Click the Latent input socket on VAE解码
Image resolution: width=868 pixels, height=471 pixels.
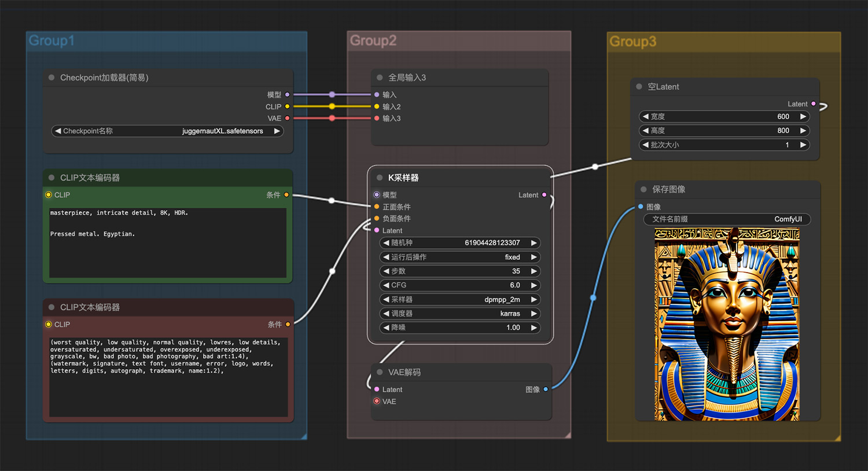point(377,389)
